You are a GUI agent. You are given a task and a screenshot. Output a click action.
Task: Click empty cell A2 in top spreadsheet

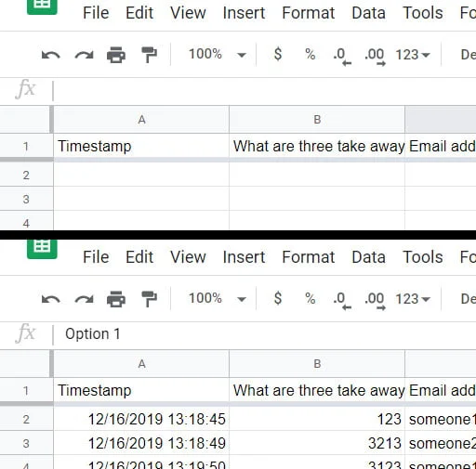(x=141, y=175)
